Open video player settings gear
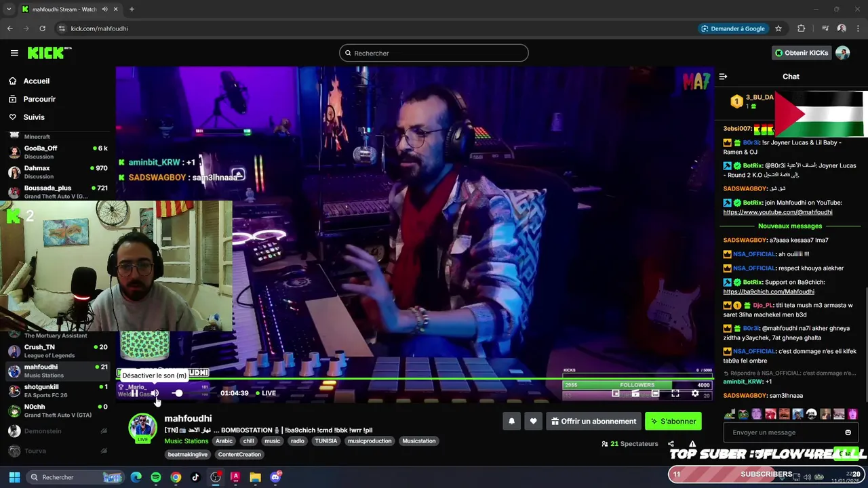Viewport: 868px width, 488px height. coord(695,393)
